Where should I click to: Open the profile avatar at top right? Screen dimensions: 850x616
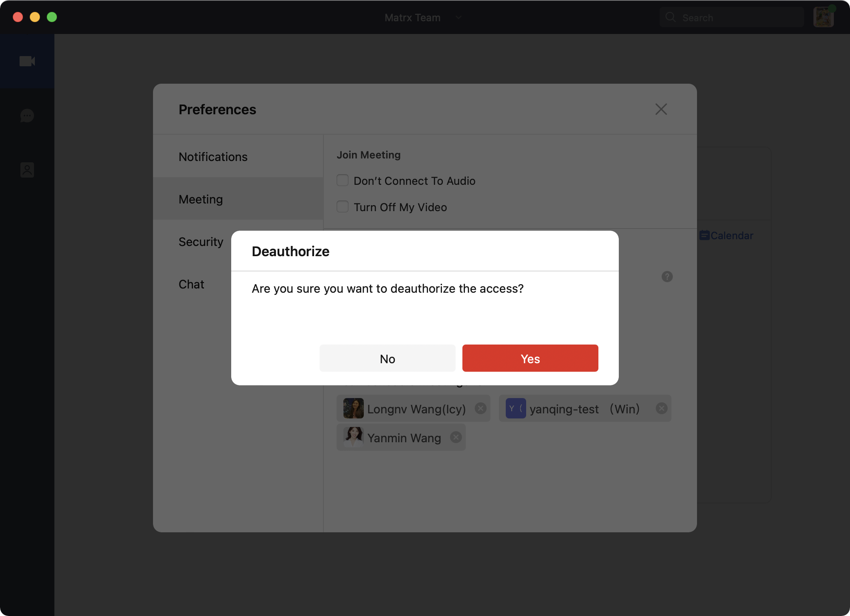point(823,17)
